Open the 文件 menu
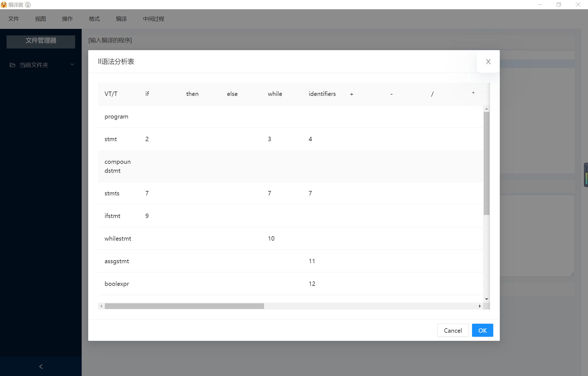Image resolution: width=588 pixels, height=376 pixels. [14, 19]
